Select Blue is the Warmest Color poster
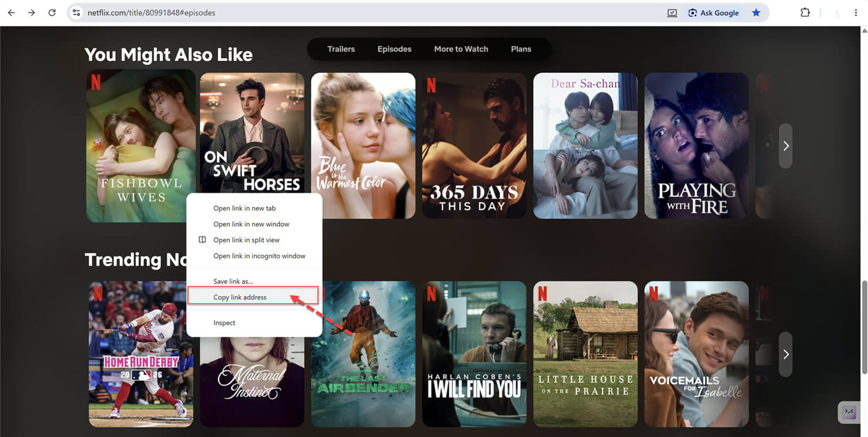Screen dimensions: 868x437 363,146
